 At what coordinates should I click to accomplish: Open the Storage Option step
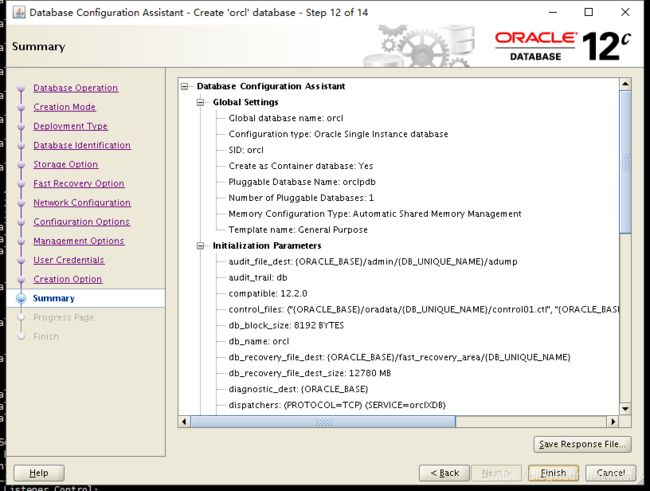(65, 164)
